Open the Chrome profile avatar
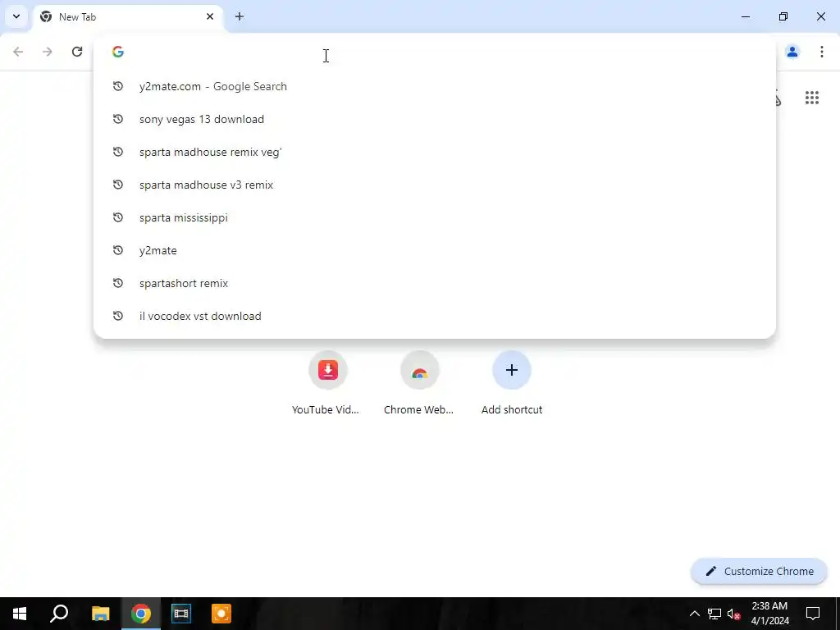 [x=792, y=52]
